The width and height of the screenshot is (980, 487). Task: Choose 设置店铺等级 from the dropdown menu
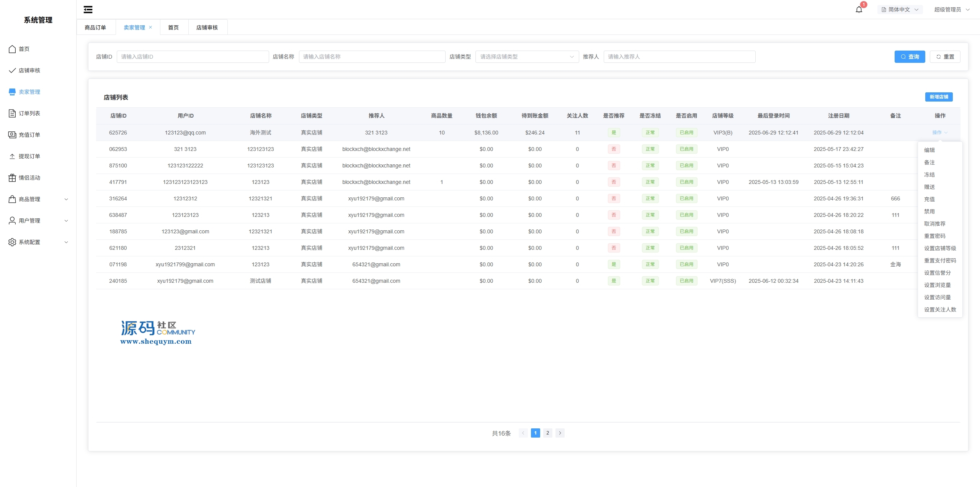point(940,248)
